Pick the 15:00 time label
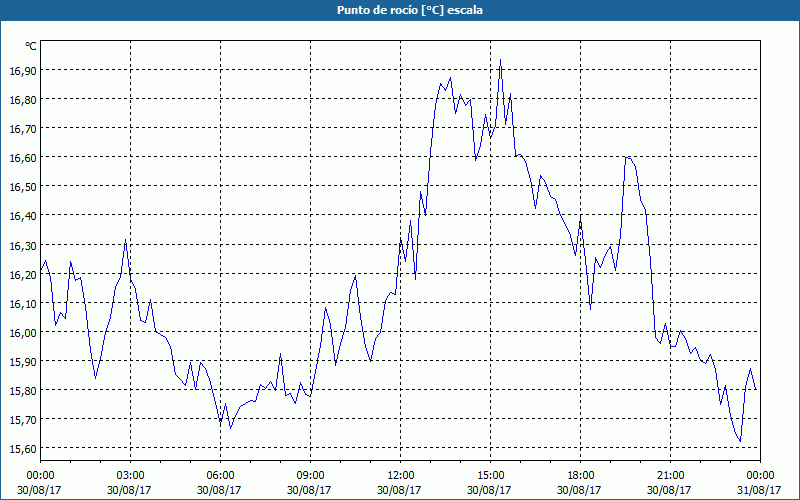800x500 pixels. click(490, 476)
